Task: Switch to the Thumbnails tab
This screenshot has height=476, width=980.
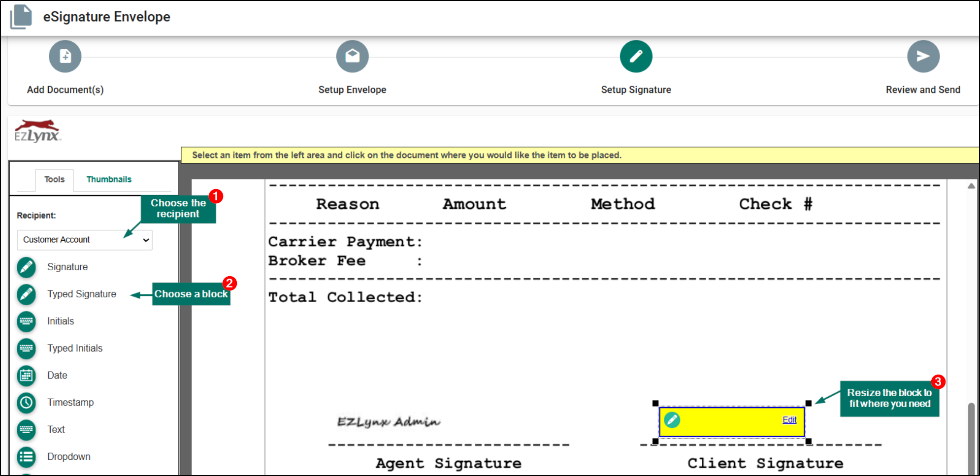Action: point(109,179)
